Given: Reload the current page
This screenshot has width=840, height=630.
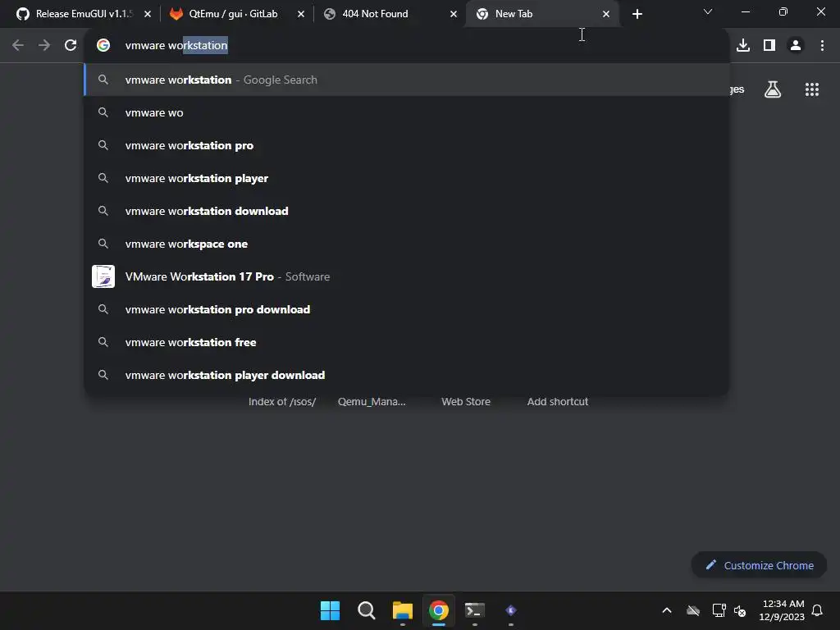Looking at the screenshot, I should 71,45.
